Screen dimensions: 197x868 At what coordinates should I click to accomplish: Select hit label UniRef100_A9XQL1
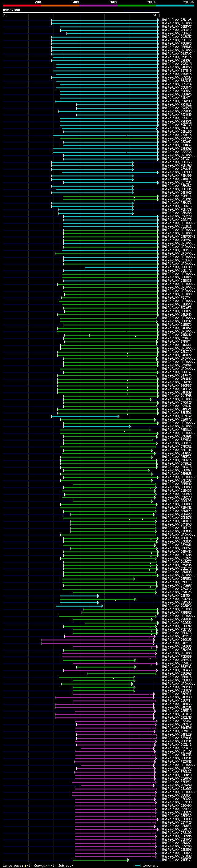coord(176,104)
